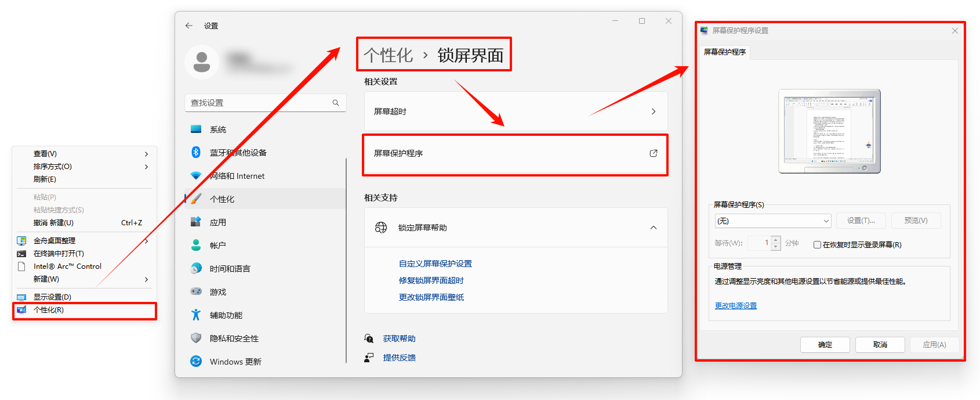Click the 显示设置 display icon in context menu

[x=21, y=297]
